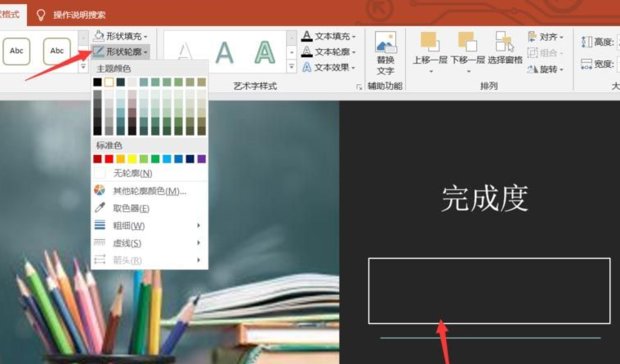The width and height of the screenshot is (620, 364).
Task: Click the 文本填充 button label
Action: point(332,36)
